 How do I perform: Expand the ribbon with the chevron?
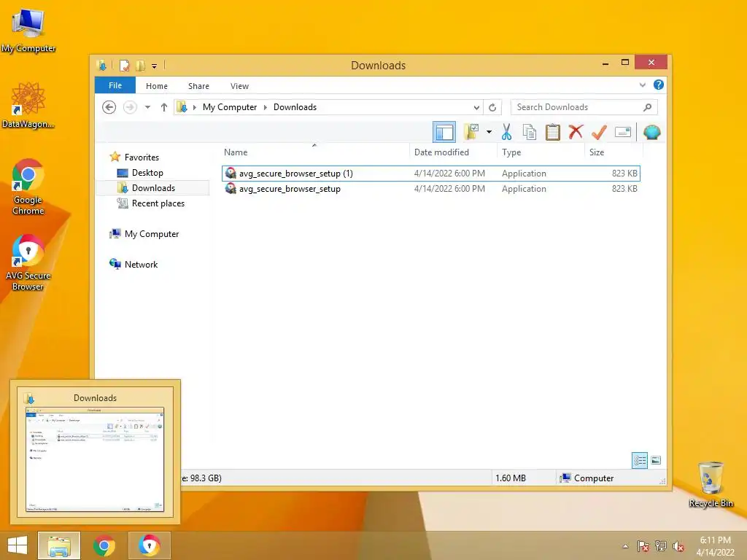[x=642, y=85]
